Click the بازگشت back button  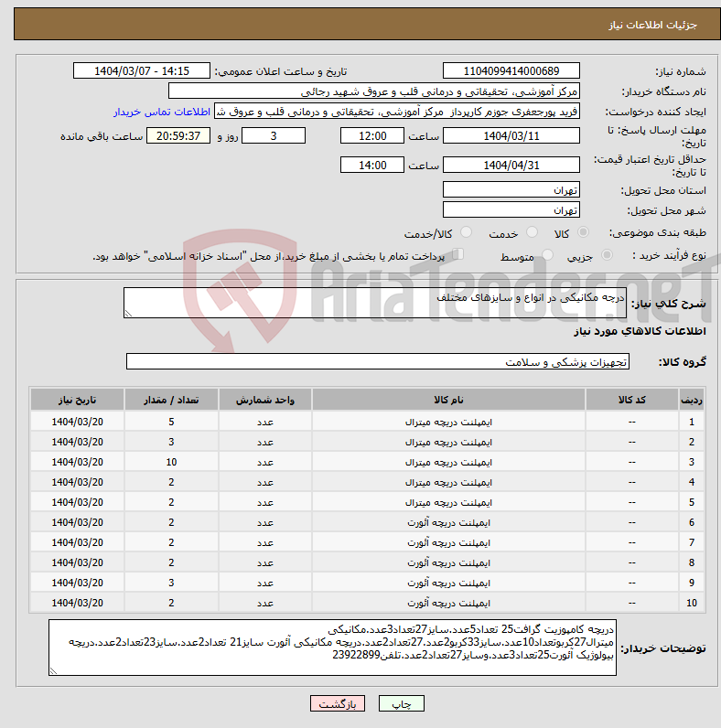tap(338, 703)
